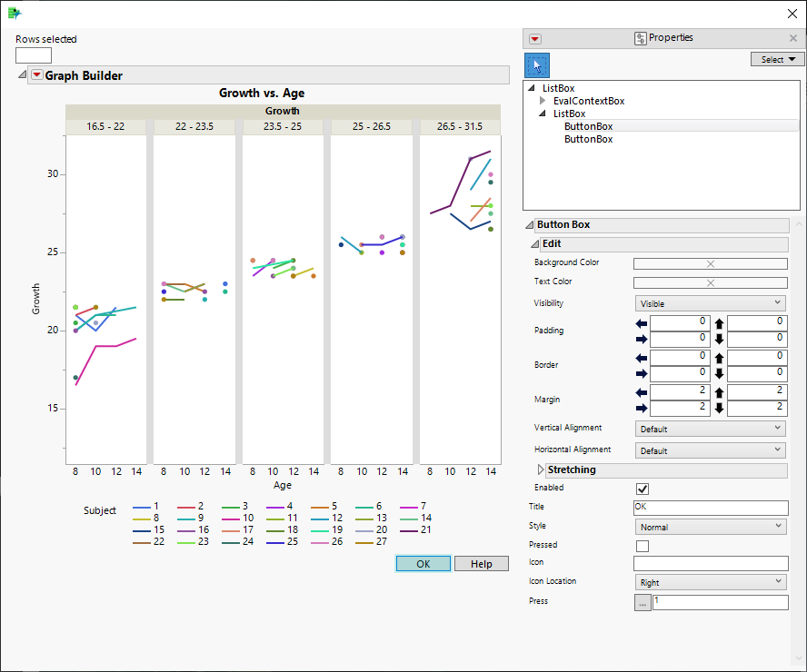Open the Graph Builder red triangle menu
Image resolution: width=807 pixels, height=672 pixels.
pos(36,75)
